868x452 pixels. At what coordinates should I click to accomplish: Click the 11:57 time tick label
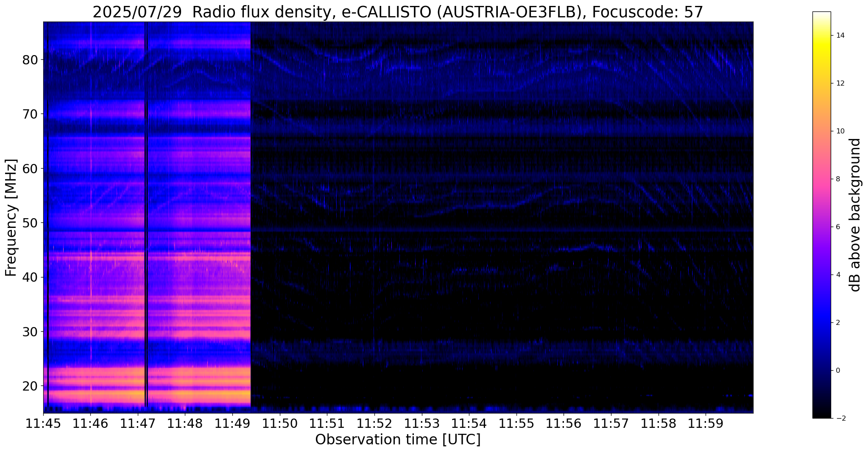point(611,424)
